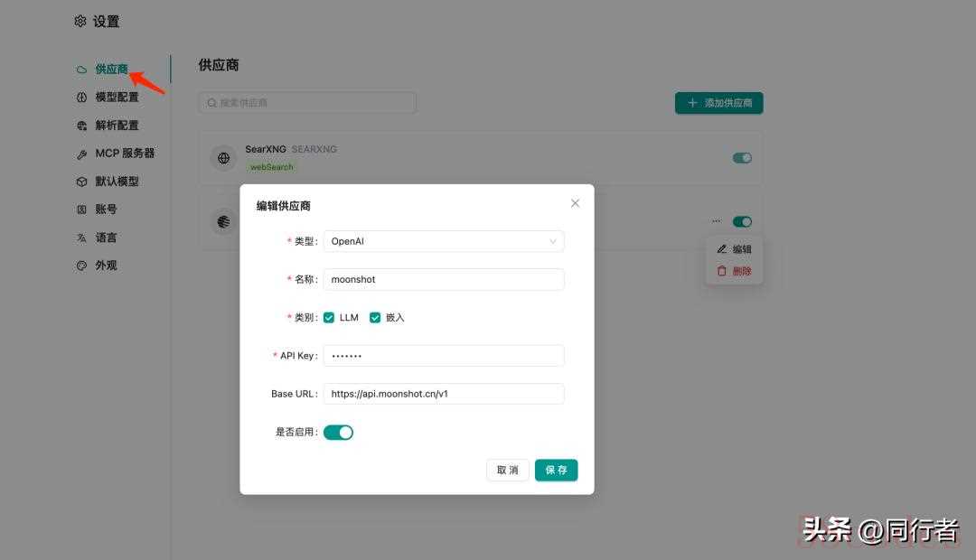
Task: Click the magnifier icon in the search box
Action: (x=211, y=103)
